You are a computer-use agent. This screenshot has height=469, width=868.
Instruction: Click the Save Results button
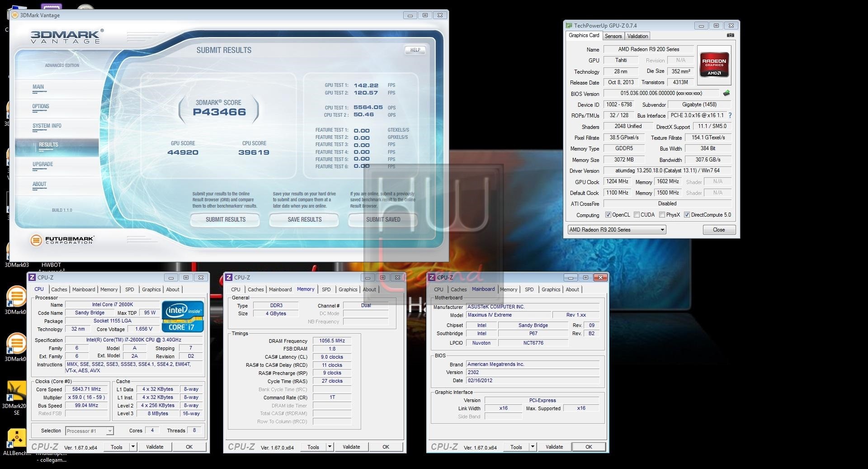tap(304, 219)
